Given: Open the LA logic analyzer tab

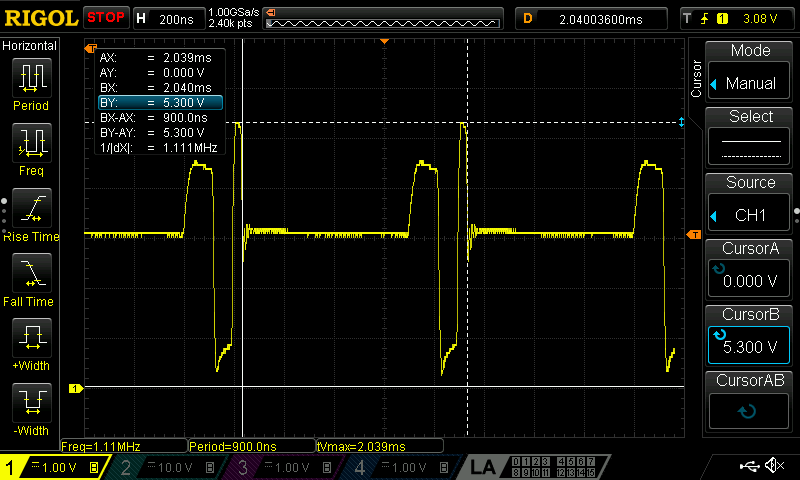Looking at the screenshot, I should (483, 467).
